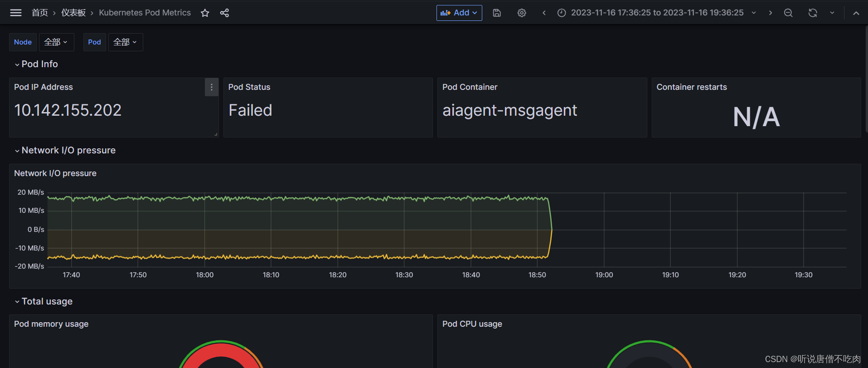Image resolution: width=868 pixels, height=368 pixels.
Task: Click the Container restarts panel title
Action: pos(692,87)
